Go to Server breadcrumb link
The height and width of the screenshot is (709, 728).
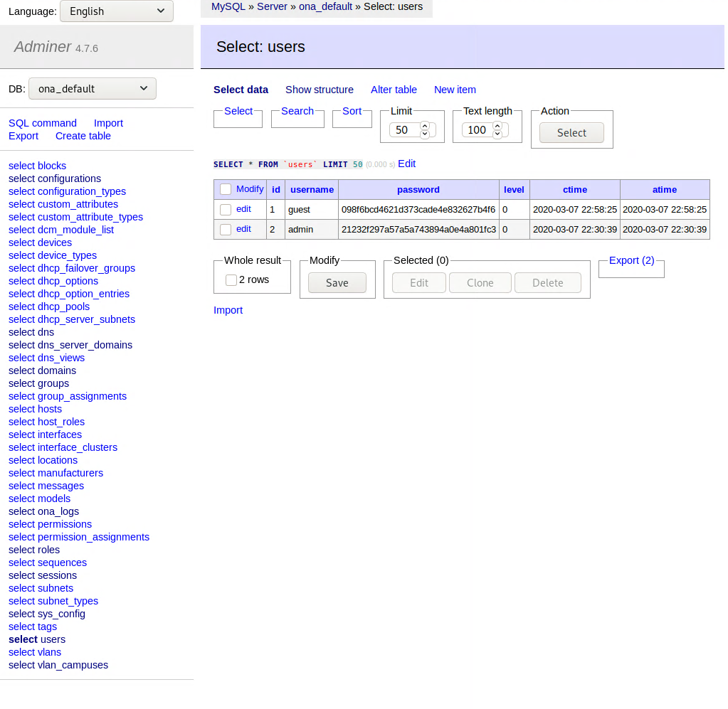(x=272, y=7)
